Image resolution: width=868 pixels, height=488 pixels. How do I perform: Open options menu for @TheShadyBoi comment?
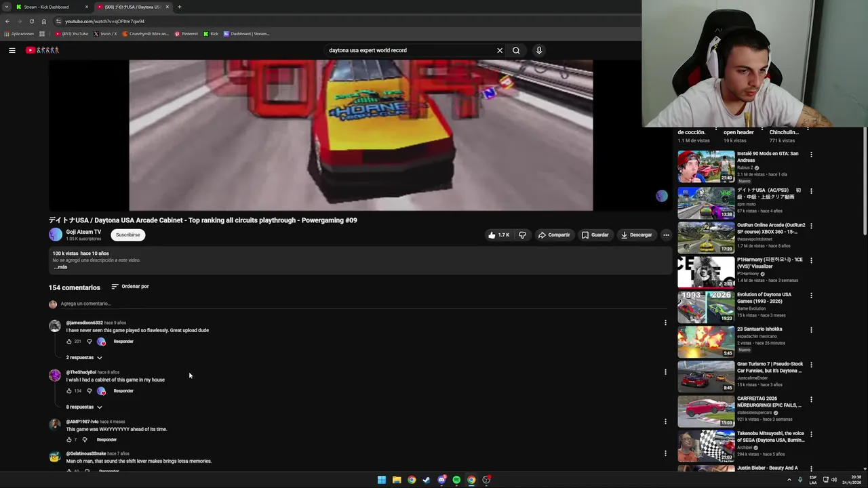coord(665,372)
